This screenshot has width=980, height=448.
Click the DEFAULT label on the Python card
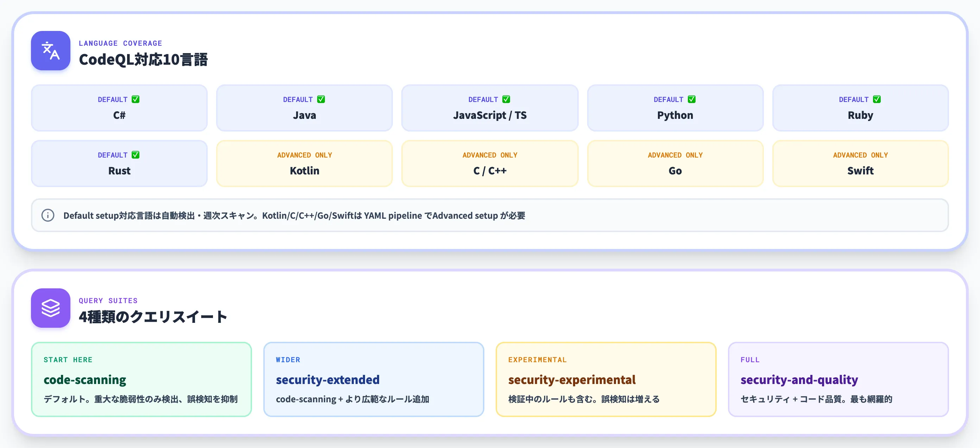[668, 100]
